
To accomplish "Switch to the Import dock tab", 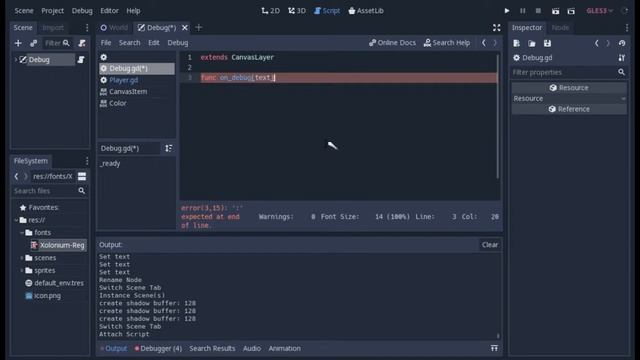I will click(x=53, y=27).
